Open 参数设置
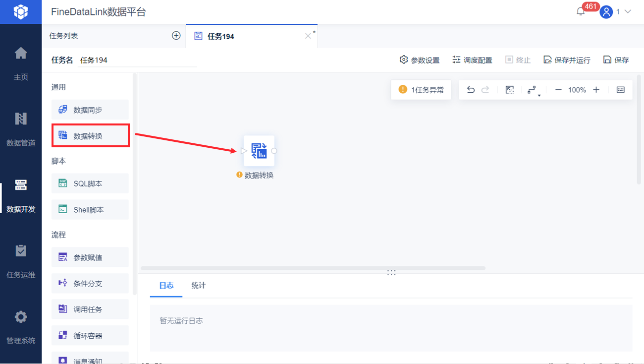The height and width of the screenshot is (364, 644). point(420,60)
